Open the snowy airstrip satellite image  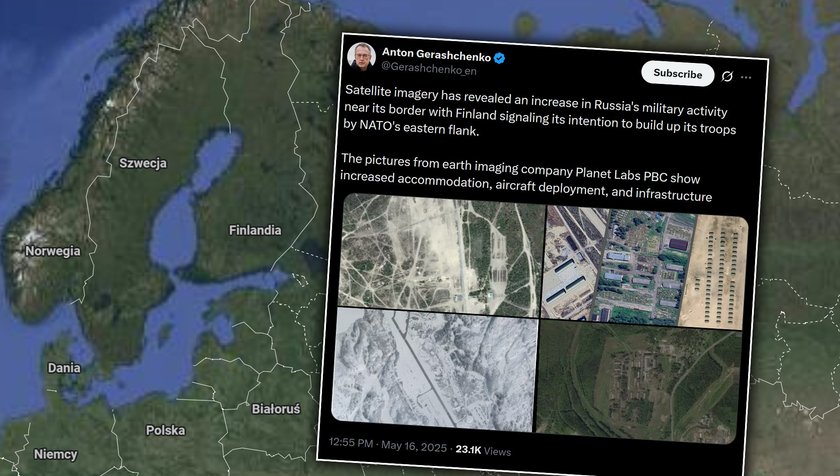(434, 369)
